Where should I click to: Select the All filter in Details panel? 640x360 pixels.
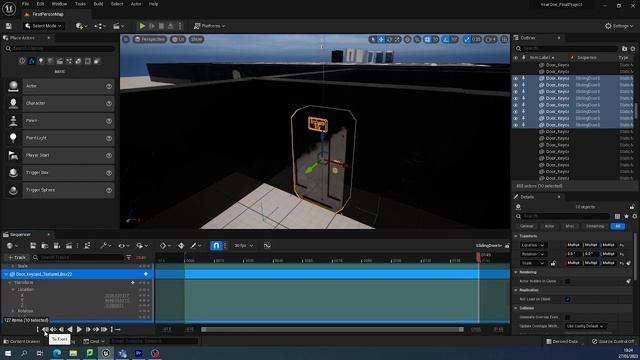pos(618,226)
